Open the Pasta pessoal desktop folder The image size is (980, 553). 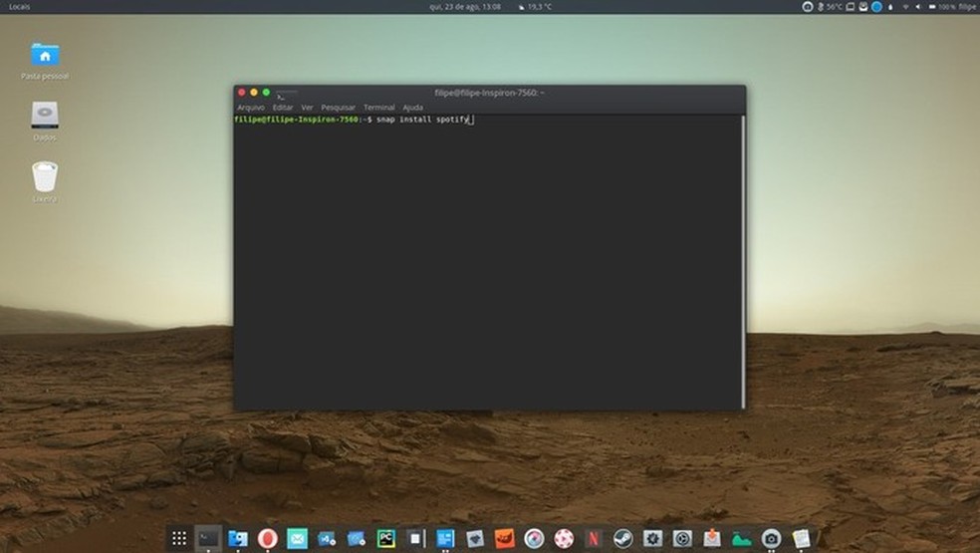click(45, 58)
